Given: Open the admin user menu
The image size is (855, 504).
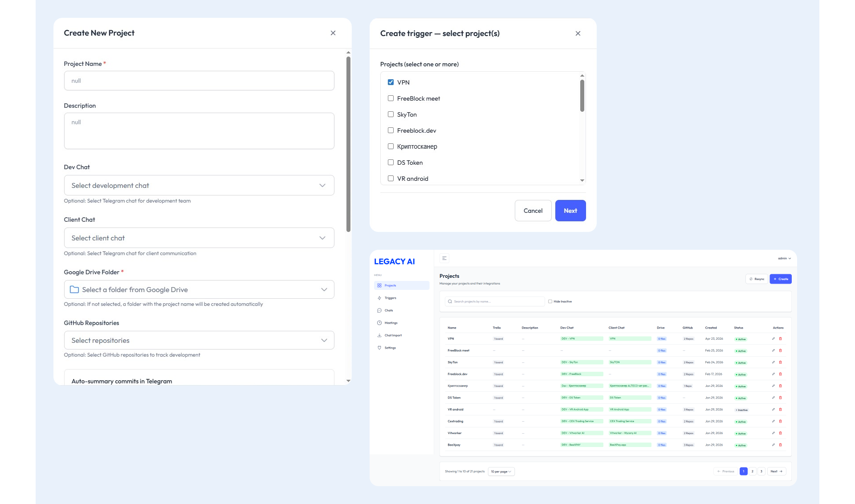Looking at the screenshot, I should pos(785,258).
